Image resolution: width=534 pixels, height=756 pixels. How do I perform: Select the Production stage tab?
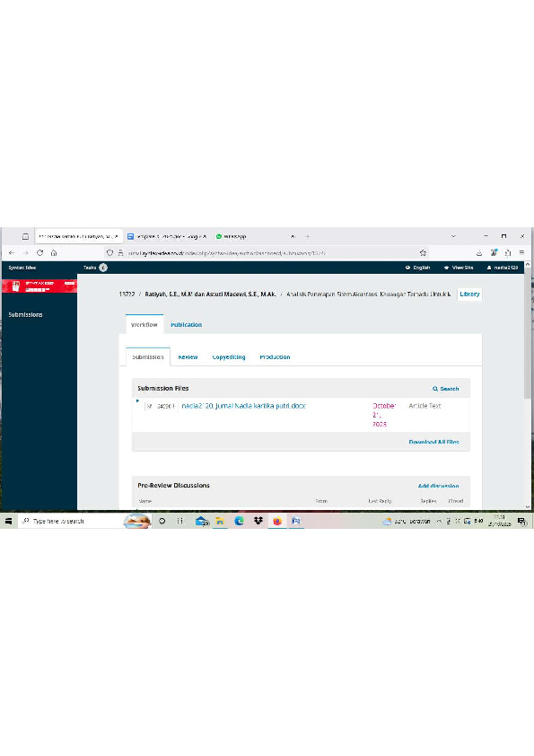[275, 357]
